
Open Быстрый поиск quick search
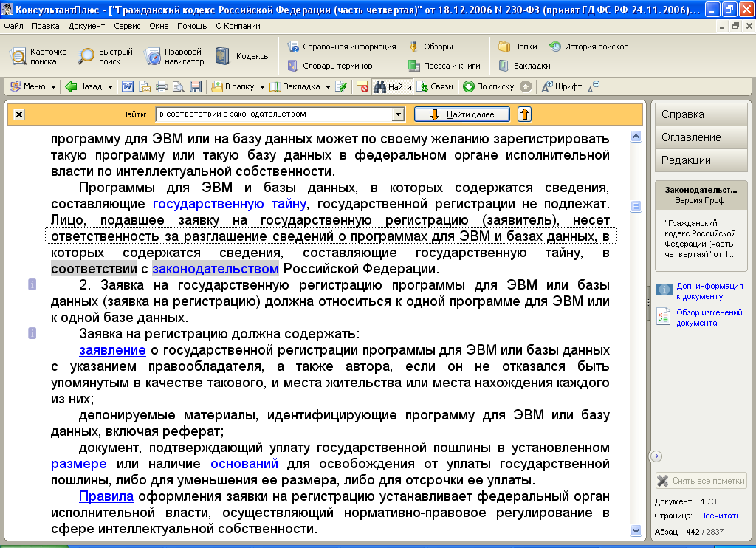tap(106, 56)
